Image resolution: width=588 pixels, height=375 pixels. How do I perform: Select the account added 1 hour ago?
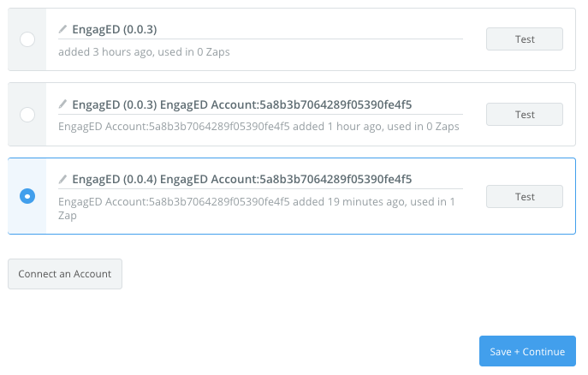click(x=27, y=115)
